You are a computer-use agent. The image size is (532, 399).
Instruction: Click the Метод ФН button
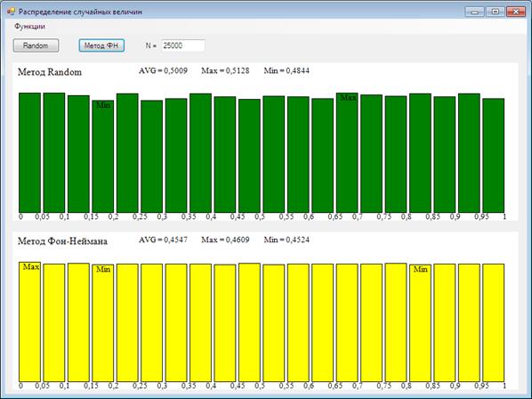pos(101,45)
